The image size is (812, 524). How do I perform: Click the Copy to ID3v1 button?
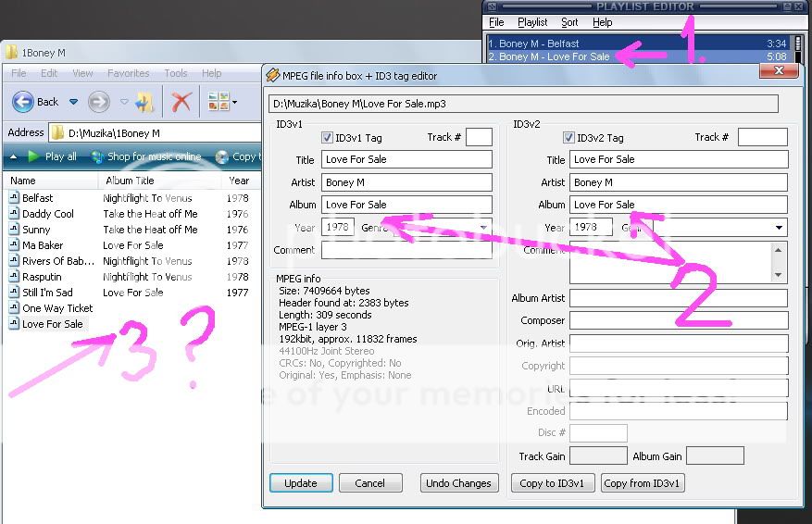(x=553, y=483)
